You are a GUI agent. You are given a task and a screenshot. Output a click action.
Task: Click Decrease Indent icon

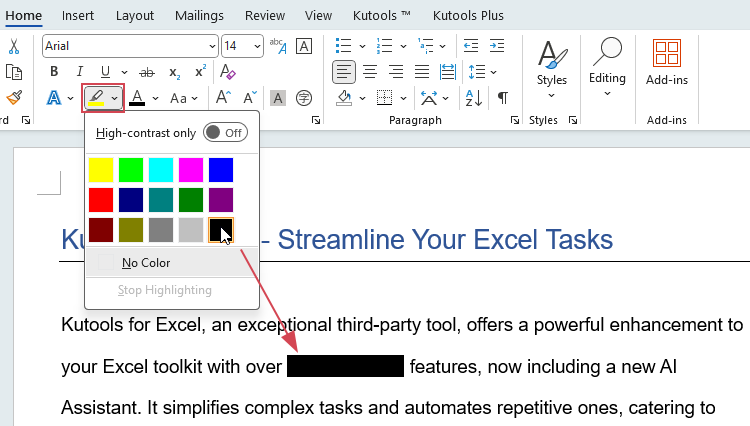coord(471,46)
